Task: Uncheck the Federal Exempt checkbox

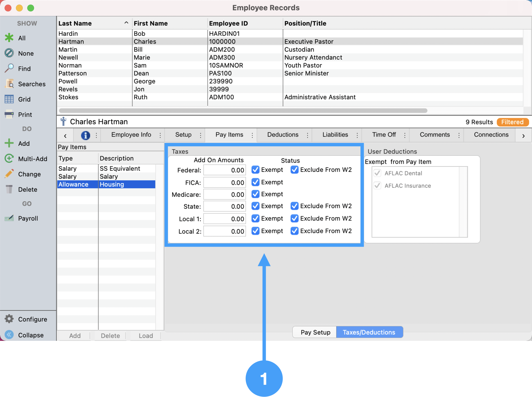Action: pyautogui.click(x=256, y=170)
